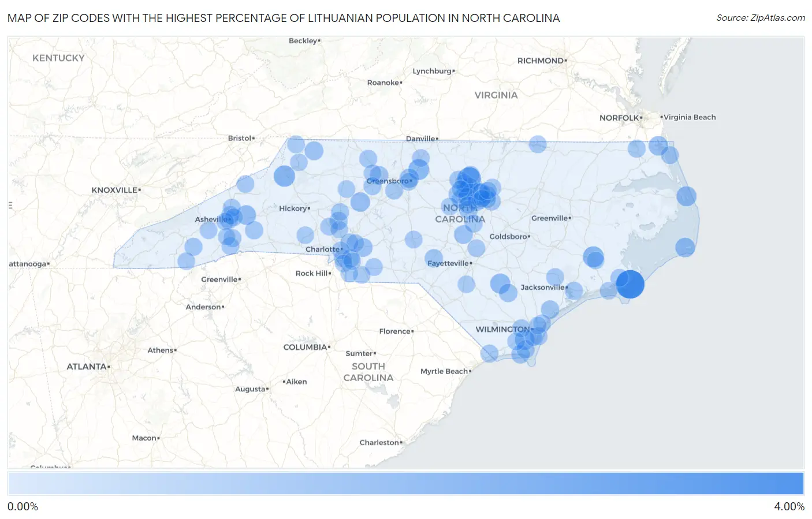Click the map title heading
This screenshot has width=812, height=519.
click(x=284, y=18)
